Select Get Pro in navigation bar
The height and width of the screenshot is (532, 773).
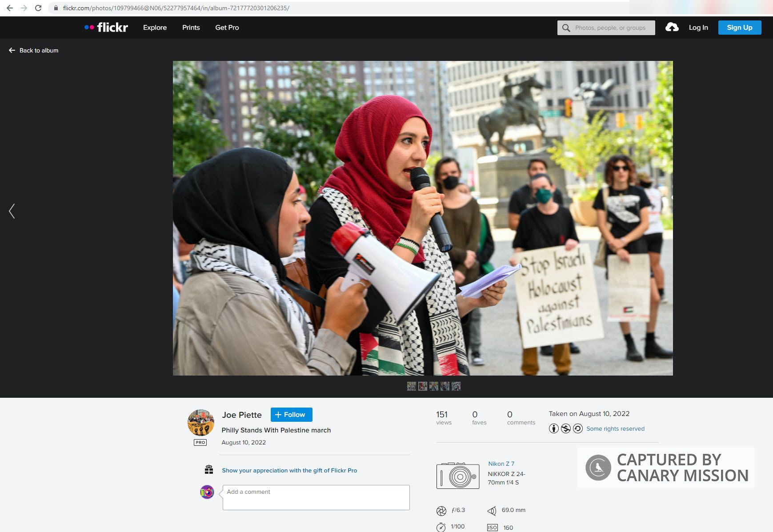click(x=227, y=28)
